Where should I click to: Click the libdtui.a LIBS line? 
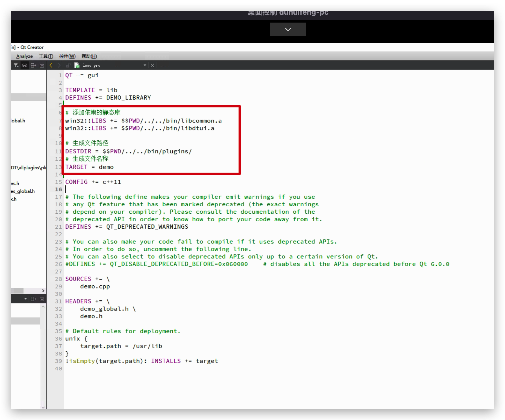point(140,128)
